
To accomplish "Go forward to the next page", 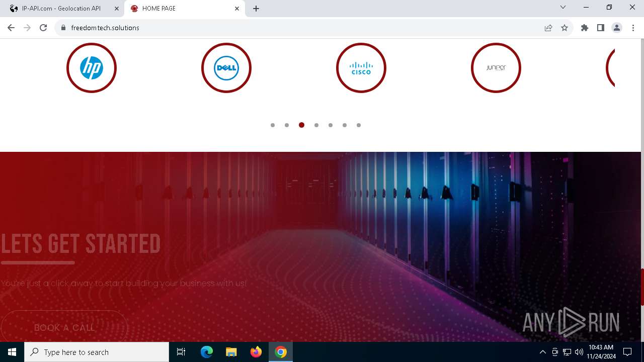I will coord(27,28).
